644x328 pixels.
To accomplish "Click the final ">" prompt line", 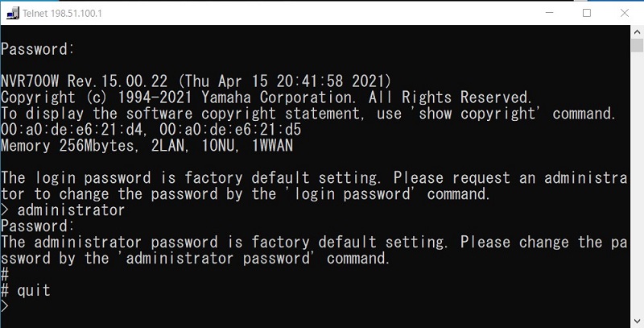I will pyautogui.click(x=6, y=306).
